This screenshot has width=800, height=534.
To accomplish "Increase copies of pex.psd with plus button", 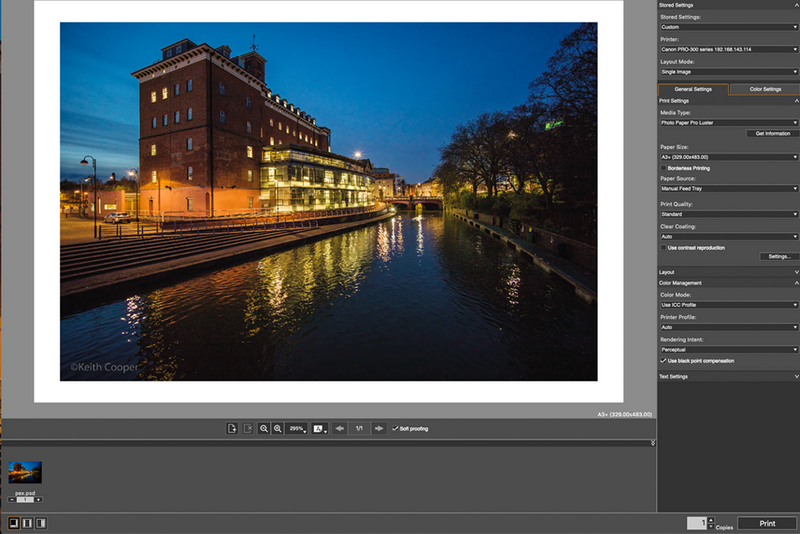I will pos(38,499).
